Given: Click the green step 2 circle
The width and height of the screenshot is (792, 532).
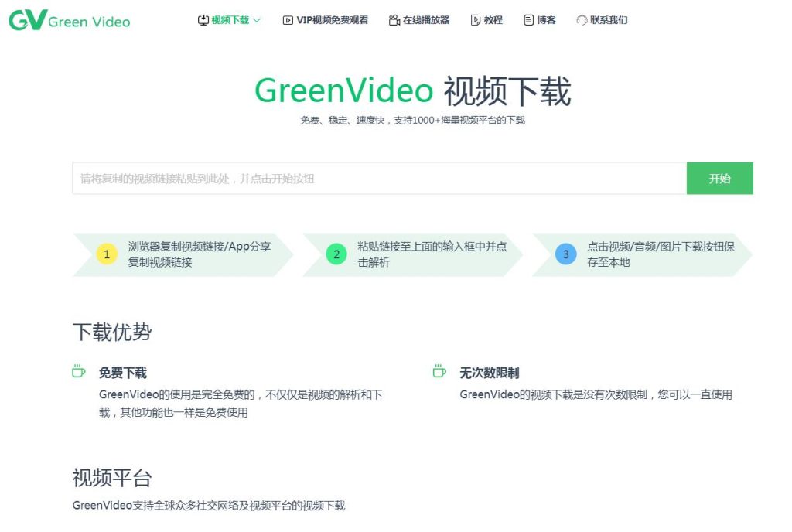Looking at the screenshot, I should 336,254.
